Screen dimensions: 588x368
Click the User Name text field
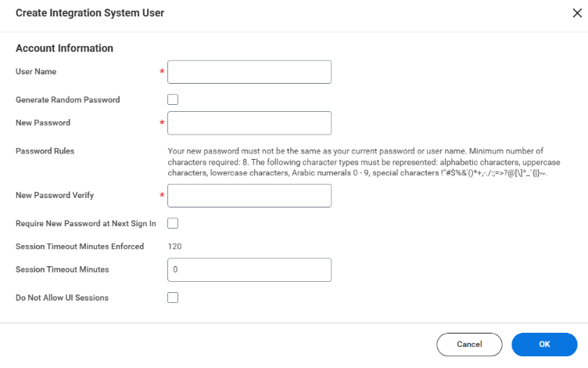coord(249,72)
